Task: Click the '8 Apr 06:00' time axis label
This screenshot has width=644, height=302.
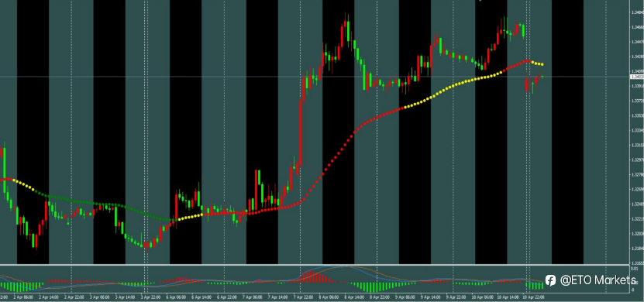Action: pos(329,297)
